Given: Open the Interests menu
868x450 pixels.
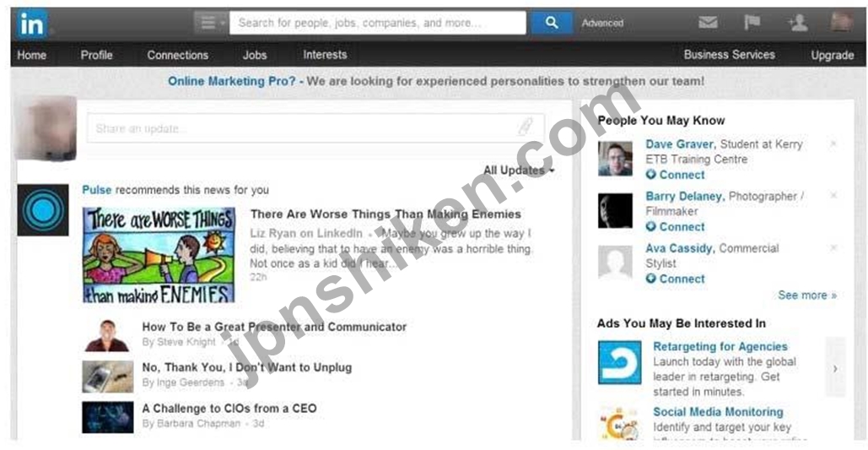Looking at the screenshot, I should pos(325,54).
